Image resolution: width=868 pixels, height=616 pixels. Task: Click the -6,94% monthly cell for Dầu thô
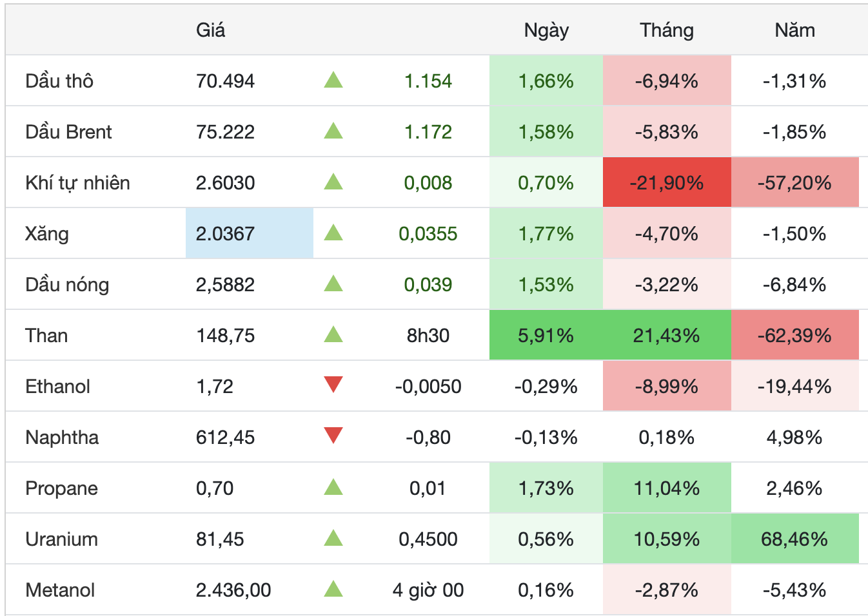(667, 81)
